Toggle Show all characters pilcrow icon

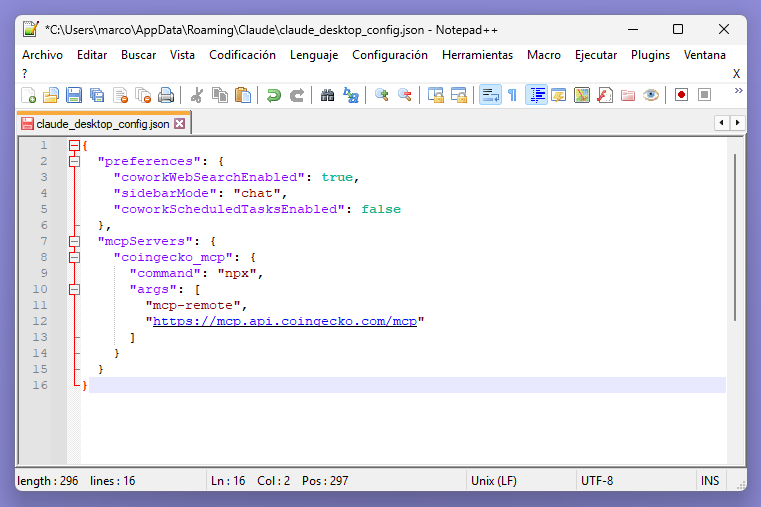point(512,95)
